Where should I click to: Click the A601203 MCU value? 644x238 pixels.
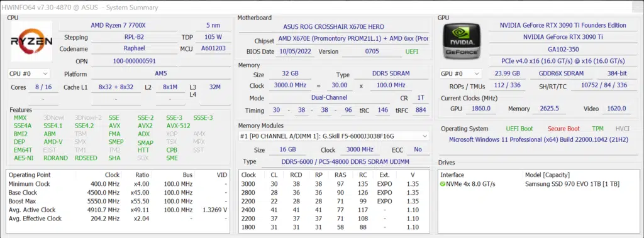click(213, 48)
